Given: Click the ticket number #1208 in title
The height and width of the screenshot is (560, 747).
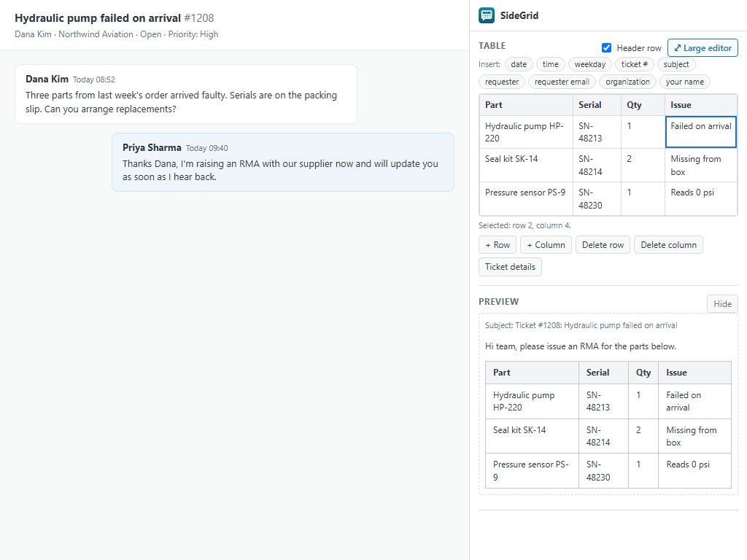Looking at the screenshot, I should [x=199, y=18].
